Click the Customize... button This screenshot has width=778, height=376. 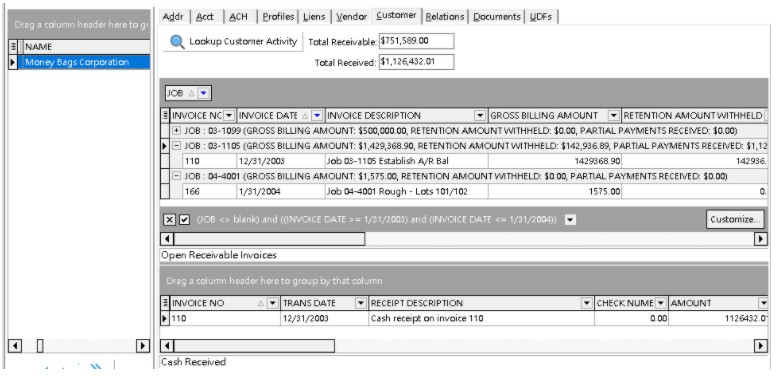click(x=735, y=219)
